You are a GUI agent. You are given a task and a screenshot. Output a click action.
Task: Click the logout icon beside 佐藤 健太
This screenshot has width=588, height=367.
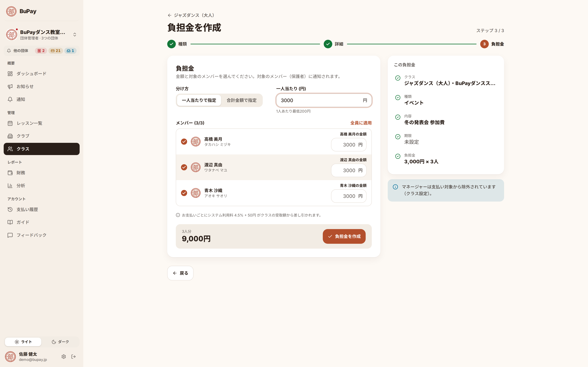74,357
